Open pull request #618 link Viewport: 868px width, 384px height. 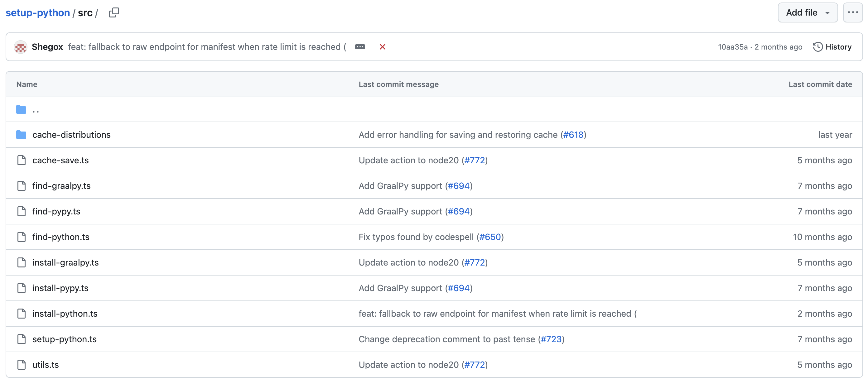pyautogui.click(x=573, y=135)
